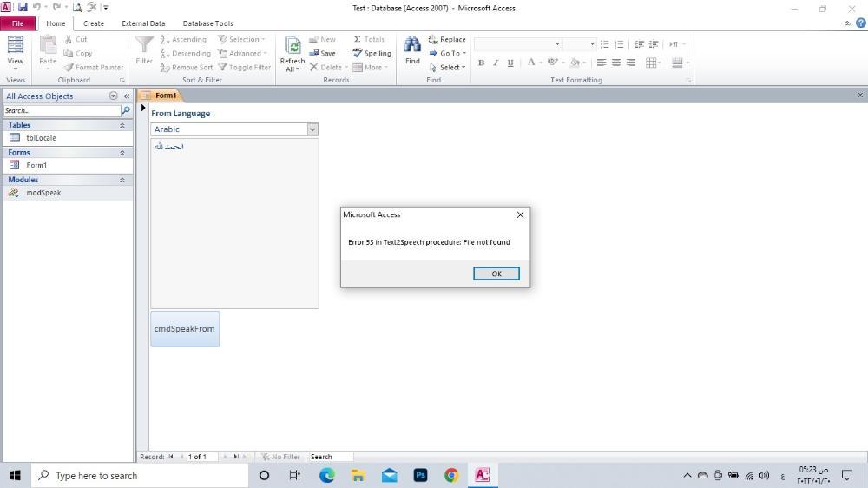868x488 pixels.
Task: Click the Spelling check icon
Action: tap(358, 53)
